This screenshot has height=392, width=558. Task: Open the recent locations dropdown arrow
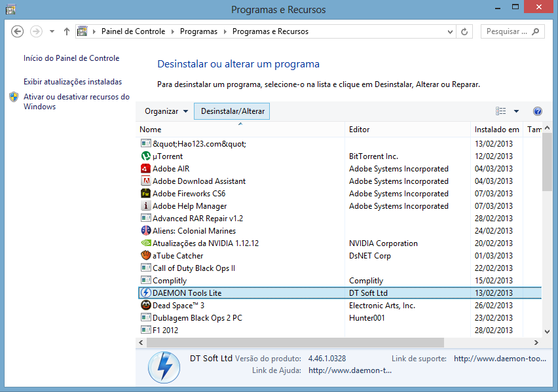pos(52,31)
